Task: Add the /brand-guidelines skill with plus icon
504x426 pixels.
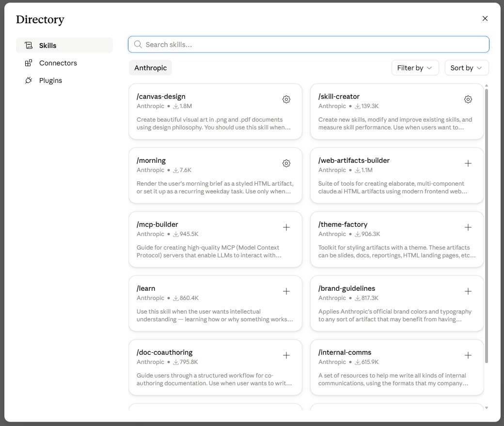Action: tap(468, 291)
